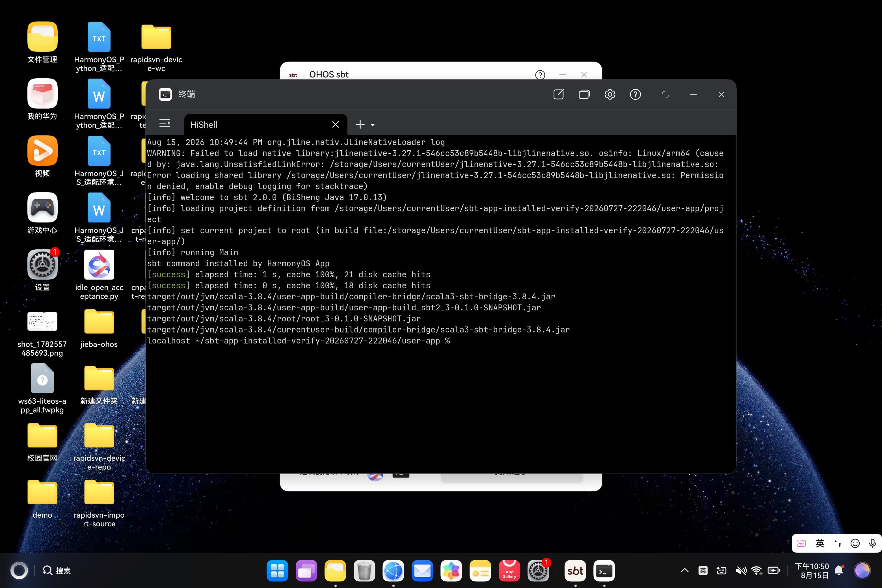Switch input language tray indicator
Screen dimensions: 882x588
coord(703,570)
